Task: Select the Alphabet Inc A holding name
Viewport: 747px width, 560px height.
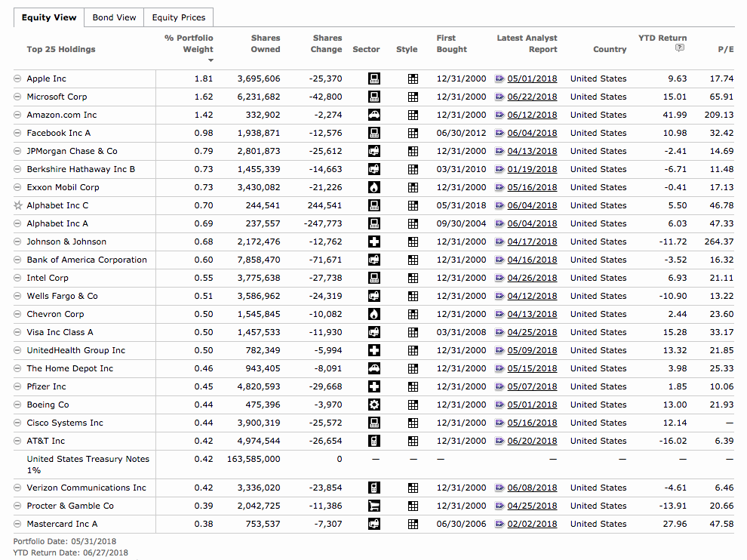Action: coord(57,223)
